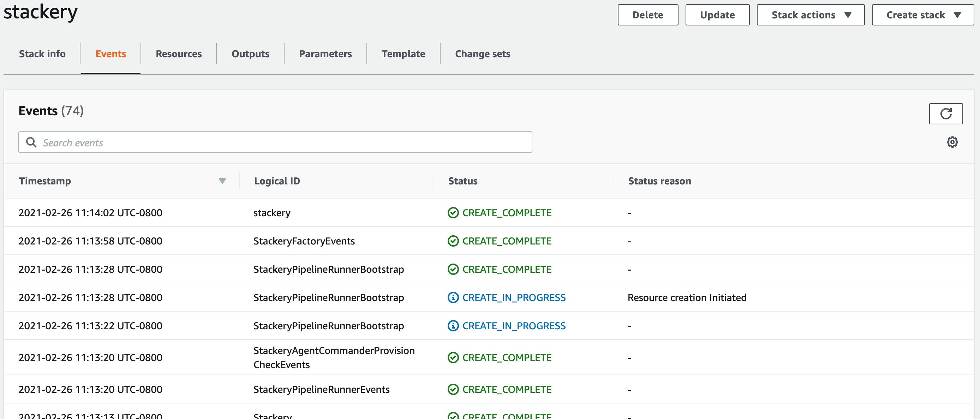980x419 pixels.
Task: Select timestamp 2021-02-26 11:13:58 UTC-0800
Action: coord(90,241)
